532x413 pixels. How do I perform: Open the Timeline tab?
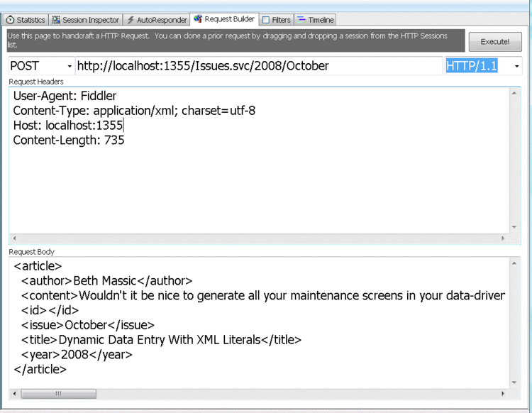315,20
